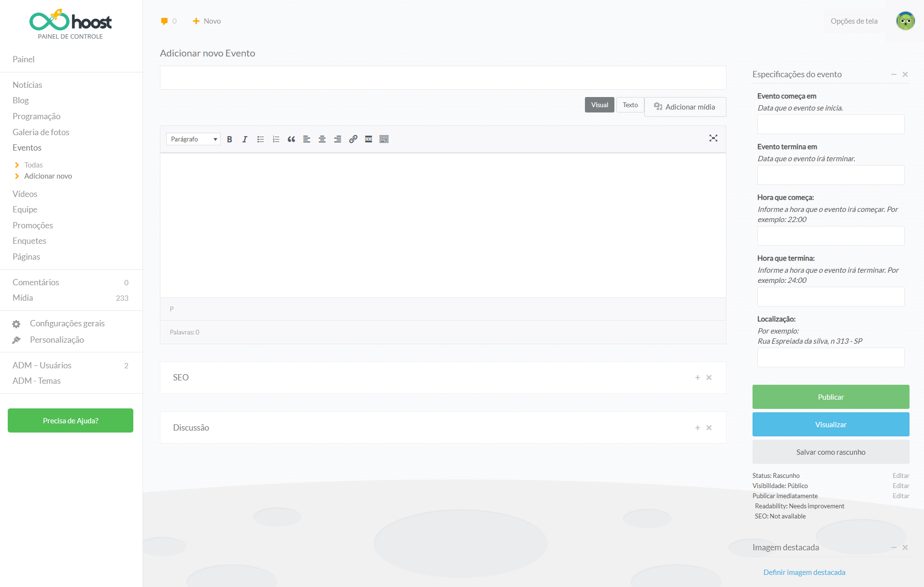This screenshot has width=924, height=587.
Task: Center align the paragraph
Action: [x=322, y=140]
